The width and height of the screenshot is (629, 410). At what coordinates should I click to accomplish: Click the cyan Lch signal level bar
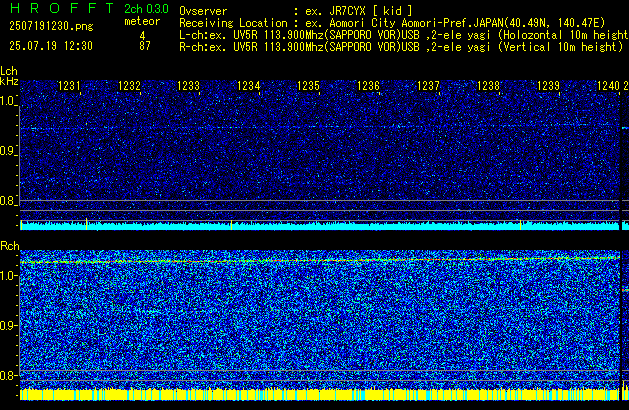[x=320, y=225]
